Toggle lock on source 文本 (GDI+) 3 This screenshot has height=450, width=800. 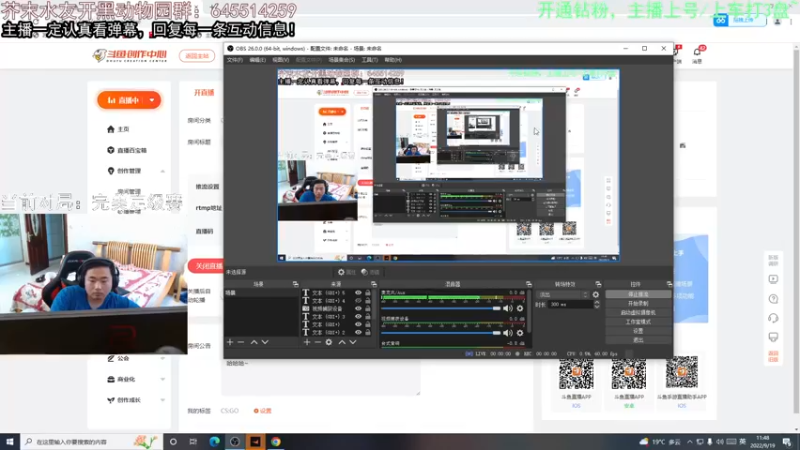point(368,316)
